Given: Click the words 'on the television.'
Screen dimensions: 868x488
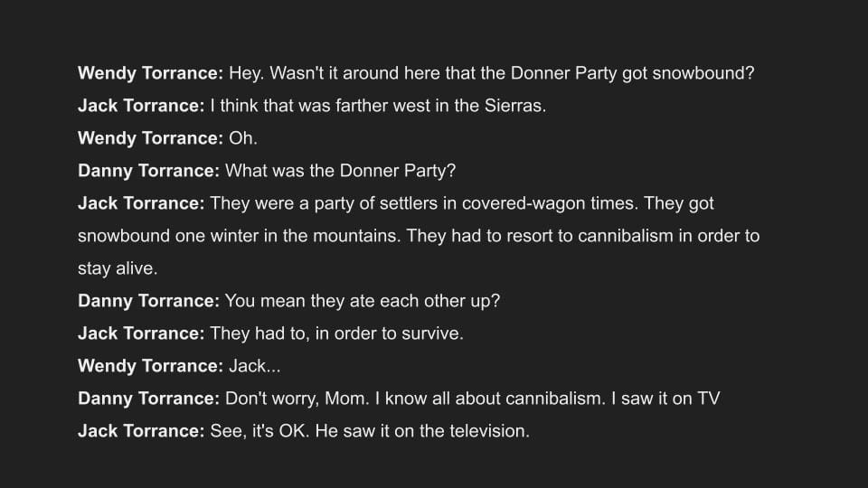Looking at the screenshot, I should 462,432.
